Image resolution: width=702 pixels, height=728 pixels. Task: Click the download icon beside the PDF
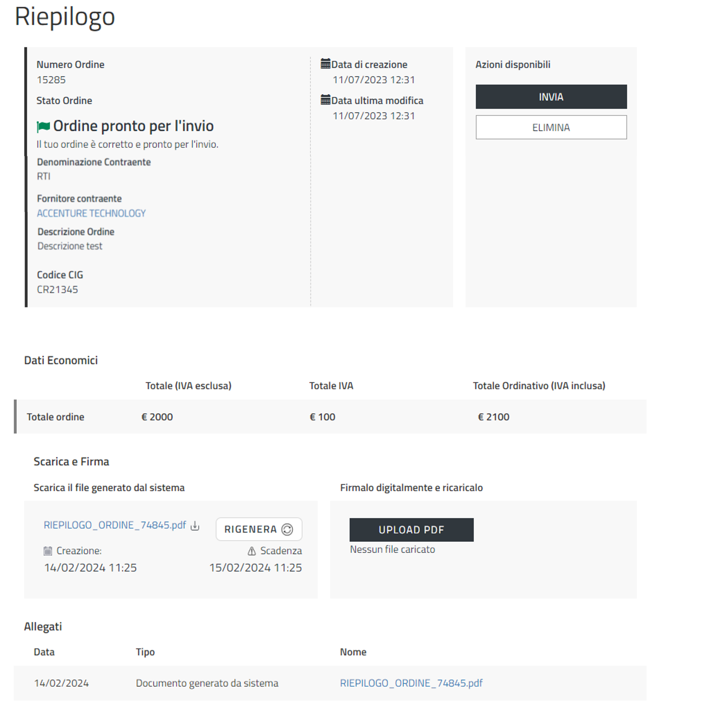tap(195, 526)
